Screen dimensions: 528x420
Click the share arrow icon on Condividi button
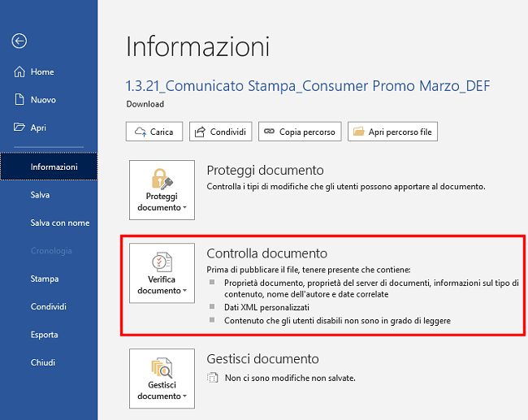tap(200, 132)
